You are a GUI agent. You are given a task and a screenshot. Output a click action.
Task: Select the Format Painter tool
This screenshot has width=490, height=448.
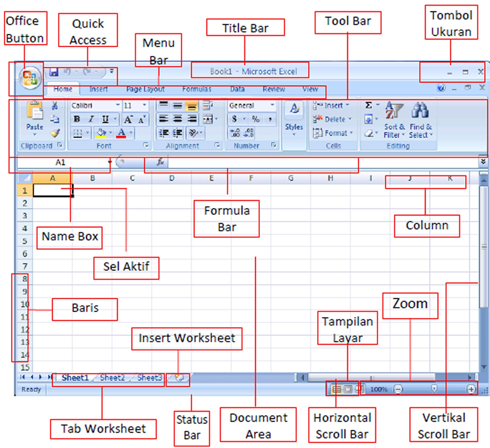pyautogui.click(x=55, y=133)
